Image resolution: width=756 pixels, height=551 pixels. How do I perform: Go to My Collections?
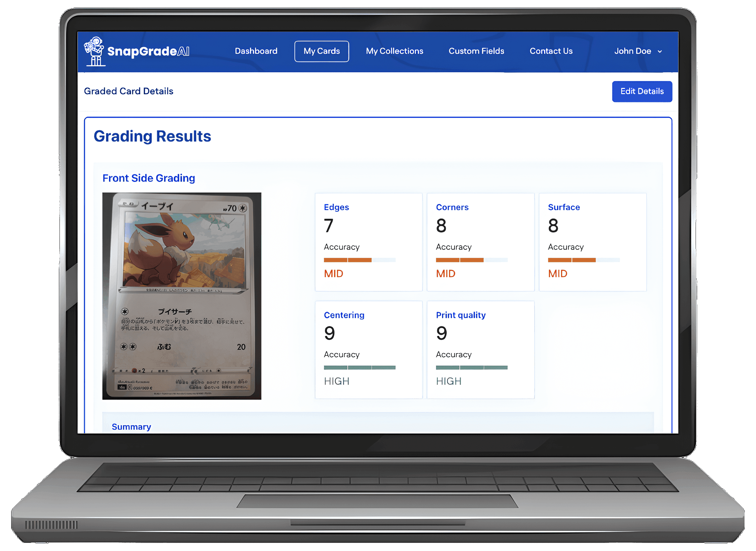[x=394, y=51]
